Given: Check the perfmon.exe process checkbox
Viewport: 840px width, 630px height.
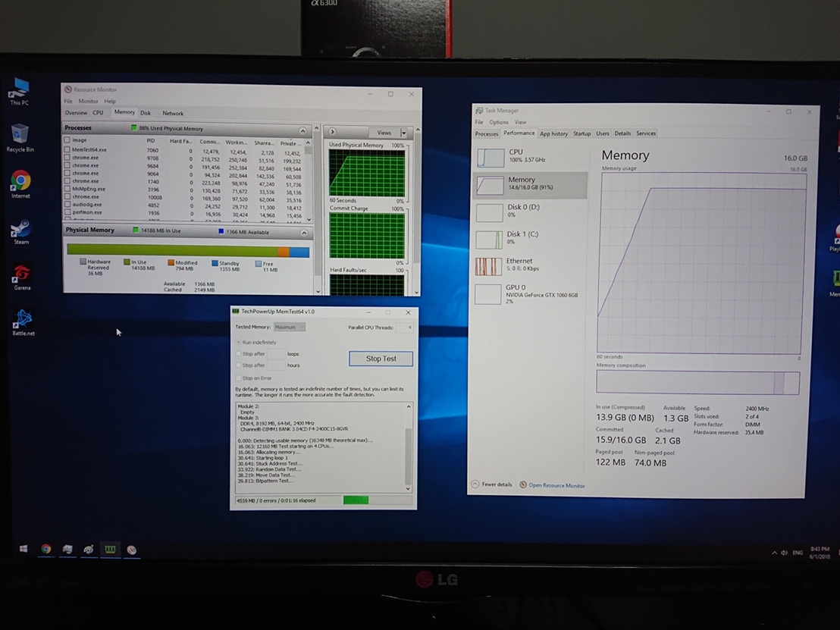Looking at the screenshot, I should tap(67, 212).
